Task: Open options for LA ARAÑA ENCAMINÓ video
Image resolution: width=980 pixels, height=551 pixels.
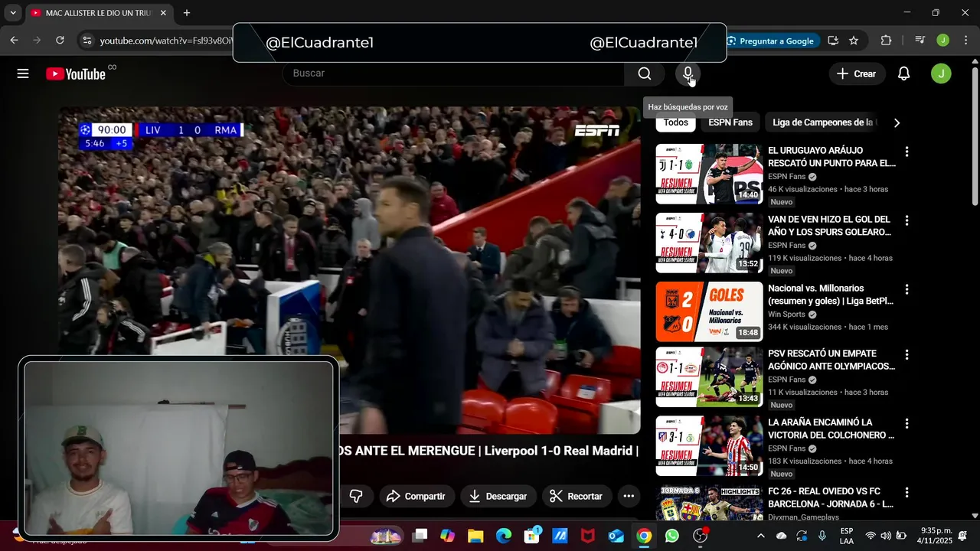Action: [906, 423]
